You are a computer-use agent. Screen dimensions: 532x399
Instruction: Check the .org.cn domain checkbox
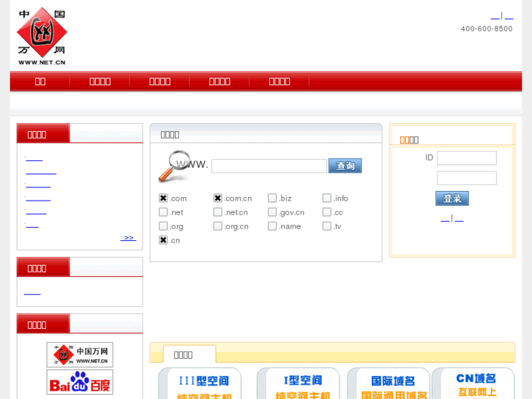218,226
